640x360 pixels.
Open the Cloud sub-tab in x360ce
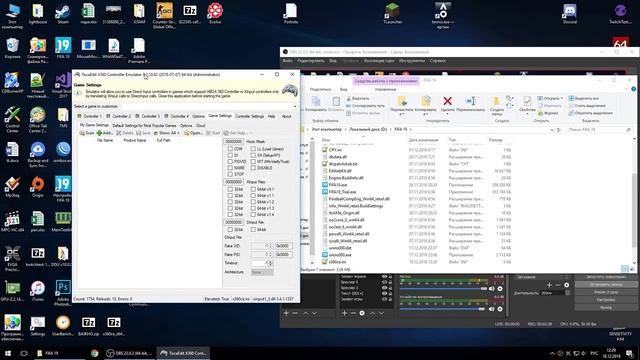[200, 126]
